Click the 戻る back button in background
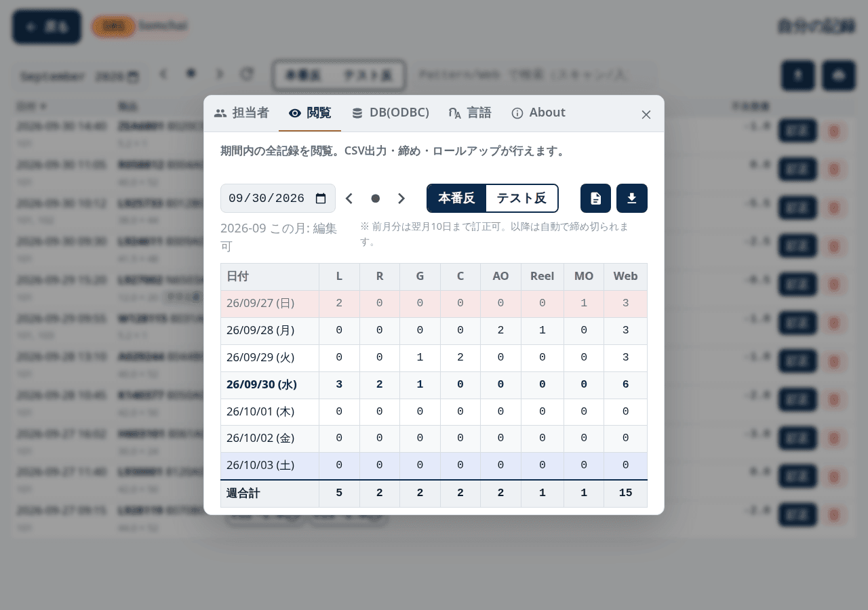The width and height of the screenshot is (868, 610). pos(47,27)
